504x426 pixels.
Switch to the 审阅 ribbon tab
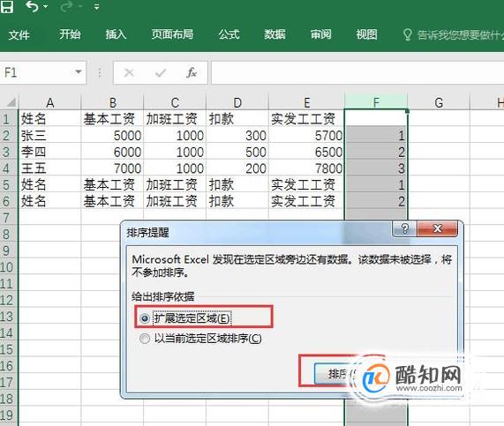pyautogui.click(x=320, y=34)
